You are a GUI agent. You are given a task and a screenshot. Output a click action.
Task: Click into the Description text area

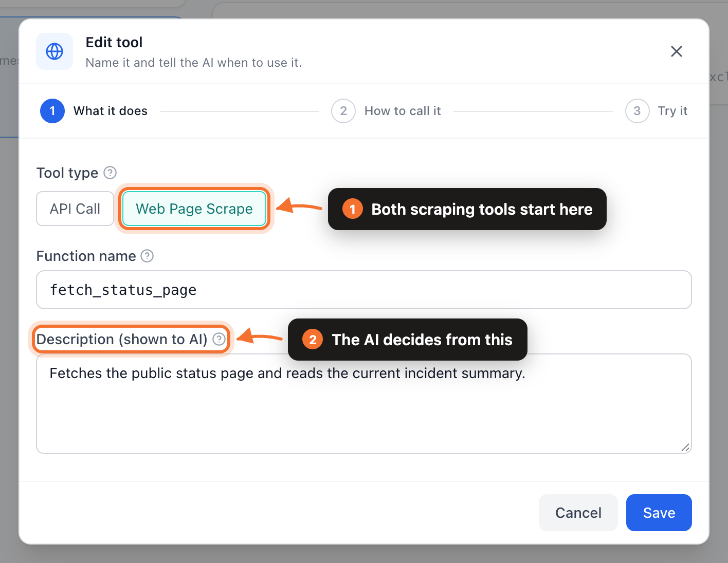364,404
